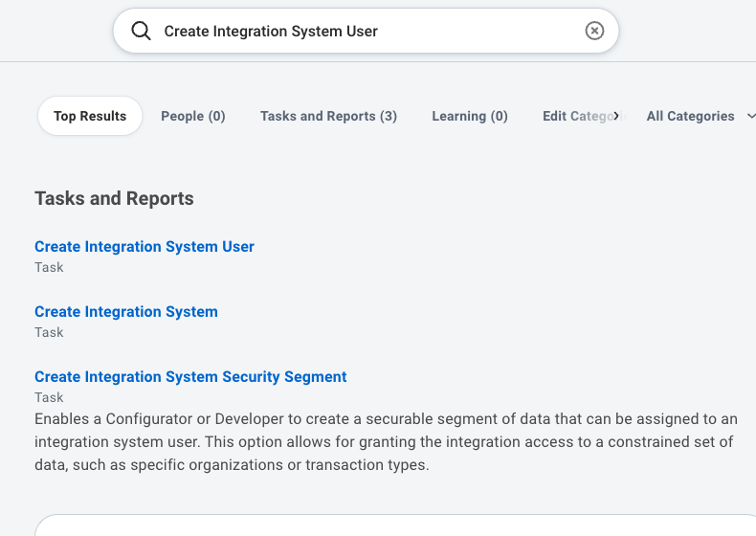Screen dimensions: 756x536
Task: Click the search magnifier icon
Action: point(141,31)
